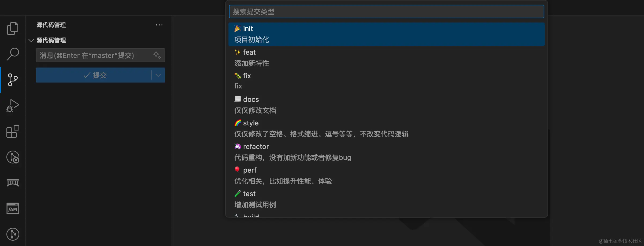Focus the 搜索提交类型 input field

[386, 12]
